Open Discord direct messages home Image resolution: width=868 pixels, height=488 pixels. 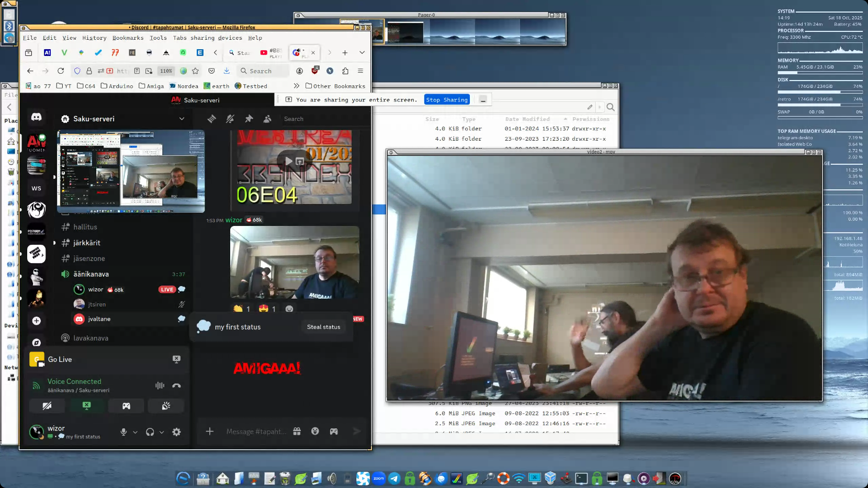(x=36, y=117)
